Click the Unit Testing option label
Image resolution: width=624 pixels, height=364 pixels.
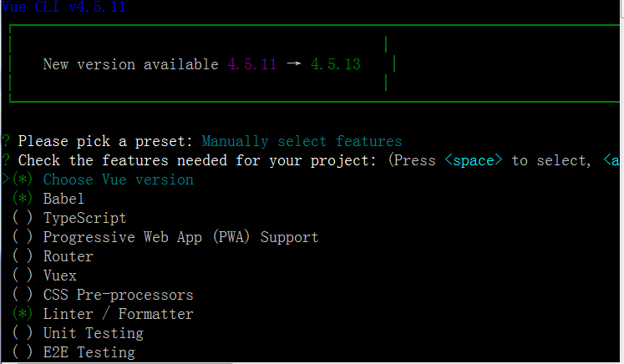[x=93, y=333]
